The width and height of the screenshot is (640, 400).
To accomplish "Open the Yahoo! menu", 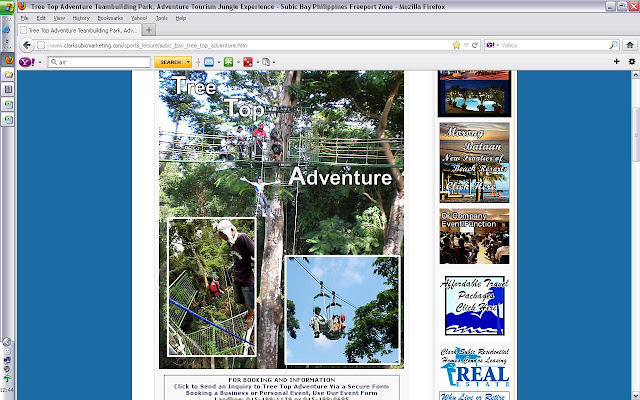I will pyautogui.click(x=139, y=18).
